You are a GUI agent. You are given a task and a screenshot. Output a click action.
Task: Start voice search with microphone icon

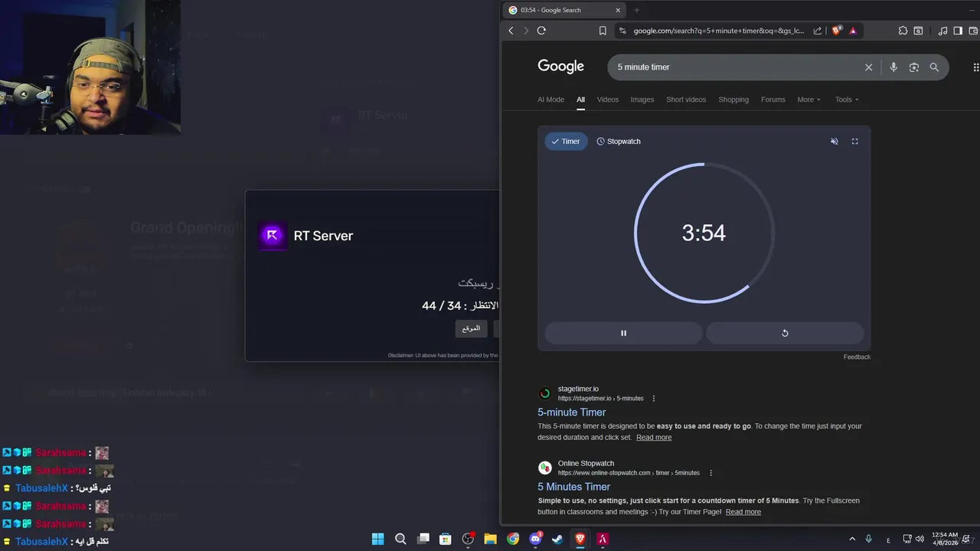(x=893, y=67)
